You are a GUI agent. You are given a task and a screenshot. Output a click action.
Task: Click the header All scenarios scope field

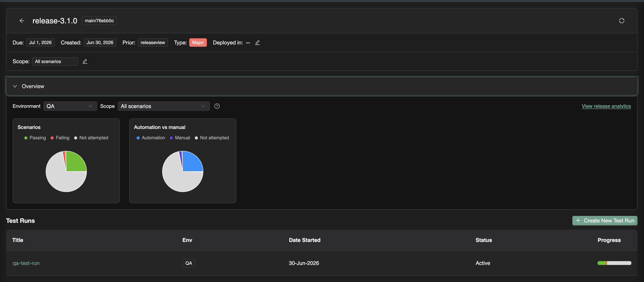(x=55, y=61)
